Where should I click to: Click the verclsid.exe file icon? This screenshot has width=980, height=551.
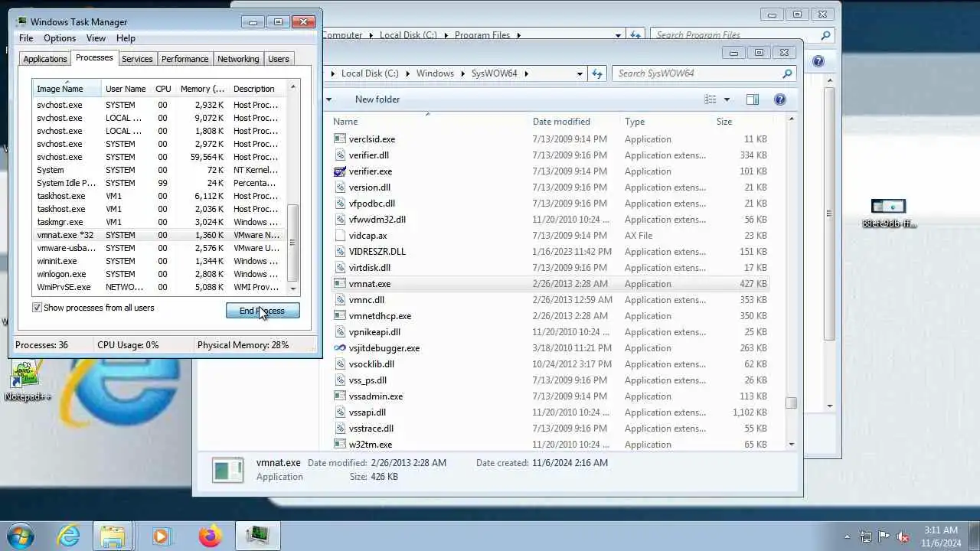[340, 139]
